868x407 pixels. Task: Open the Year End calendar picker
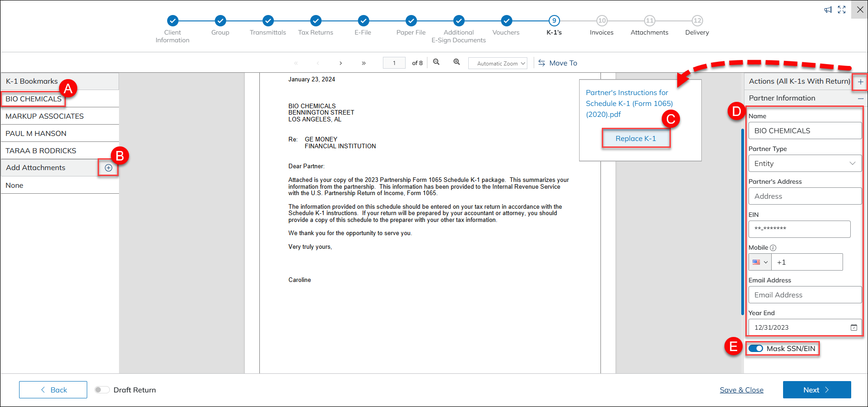tap(853, 327)
